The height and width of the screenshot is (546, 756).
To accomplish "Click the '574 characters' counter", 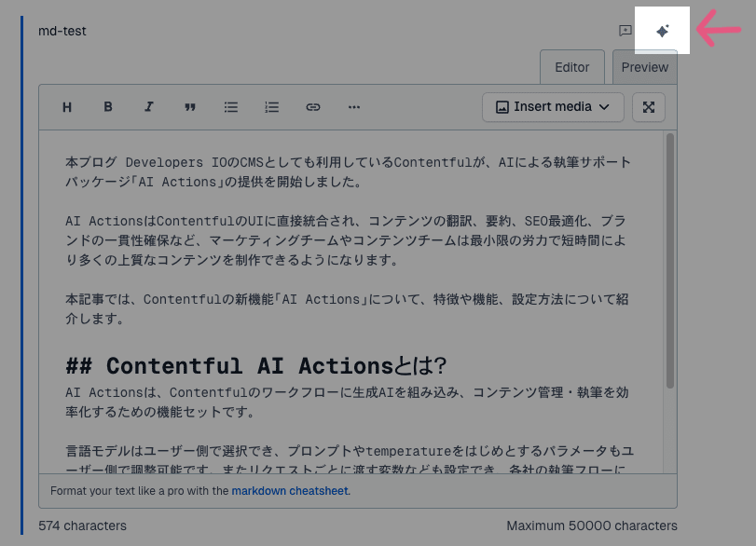I will click(82, 526).
